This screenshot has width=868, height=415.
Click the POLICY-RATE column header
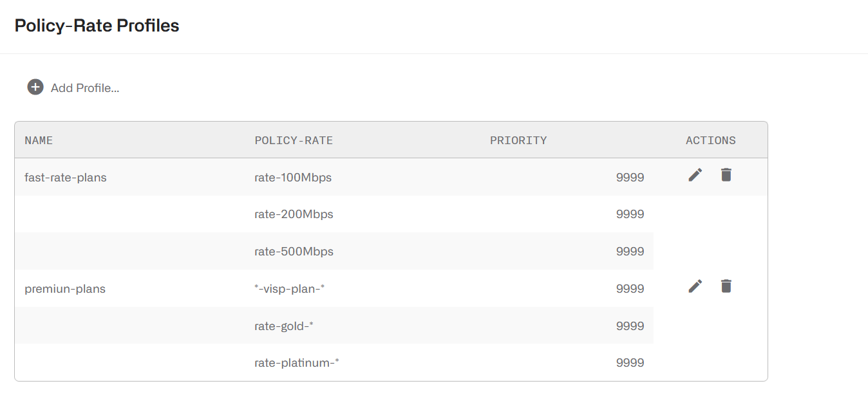tap(294, 140)
